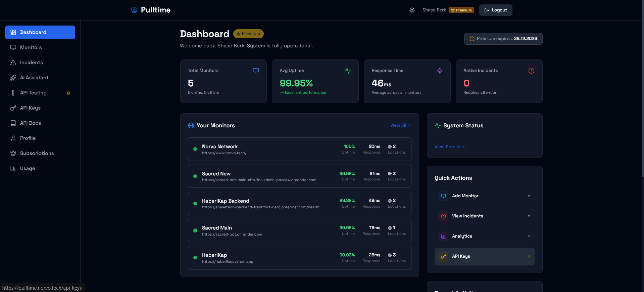Viewport: 644px width, 292px height.
Task: Open the Sacred New monitor row
Action: (299, 176)
